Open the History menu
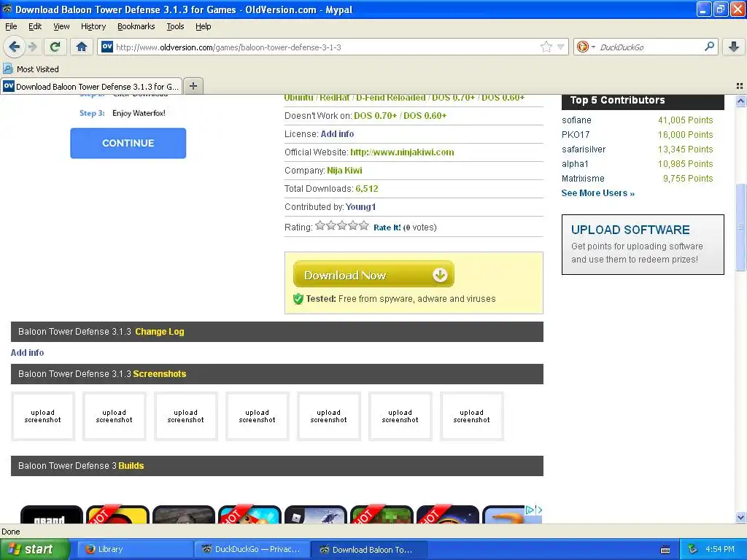Image resolution: width=747 pixels, height=560 pixels. click(x=93, y=26)
